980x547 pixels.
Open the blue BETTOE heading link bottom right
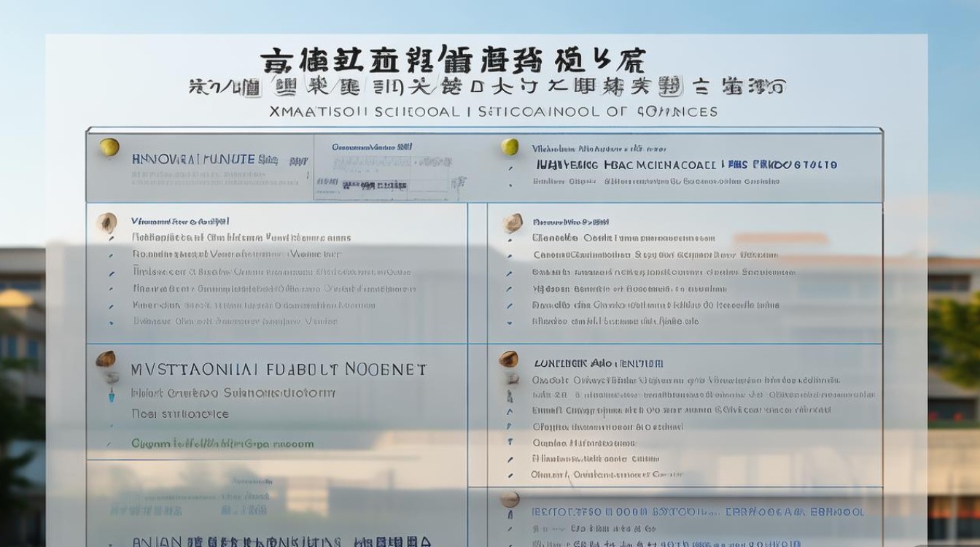pos(699,512)
